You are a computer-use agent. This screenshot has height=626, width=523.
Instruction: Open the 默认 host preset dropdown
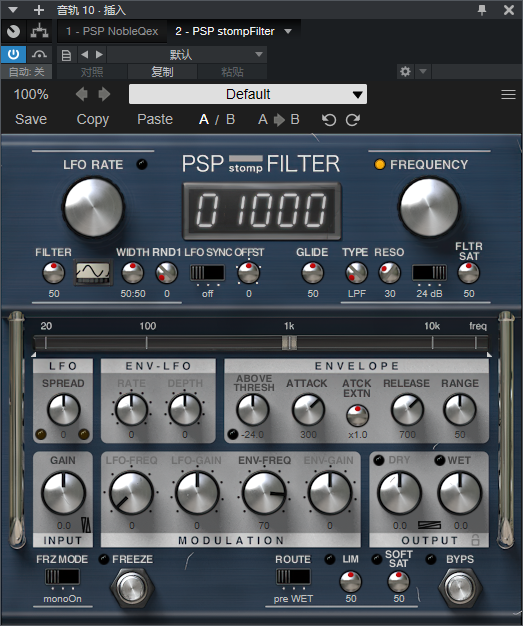click(x=187, y=54)
